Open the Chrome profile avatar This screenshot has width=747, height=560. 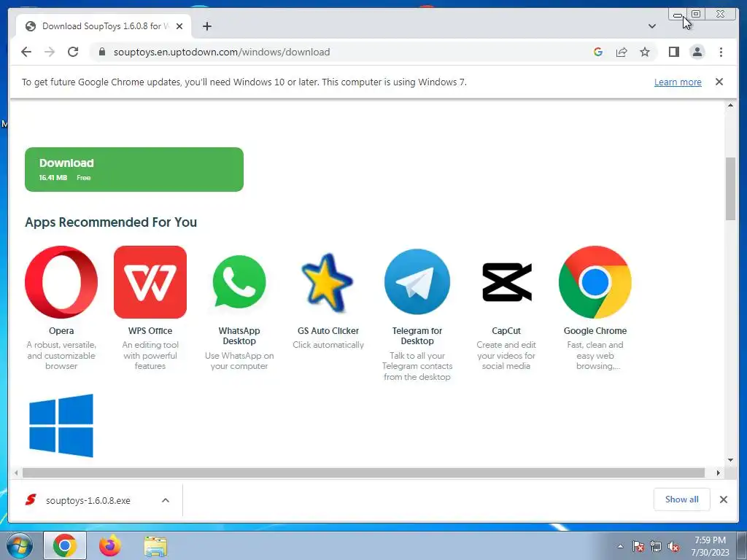click(x=697, y=52)
